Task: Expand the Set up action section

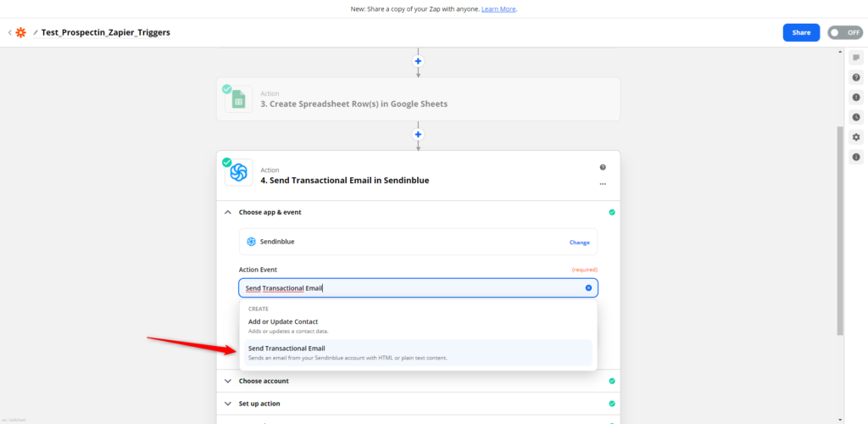Action: (418, 404)
